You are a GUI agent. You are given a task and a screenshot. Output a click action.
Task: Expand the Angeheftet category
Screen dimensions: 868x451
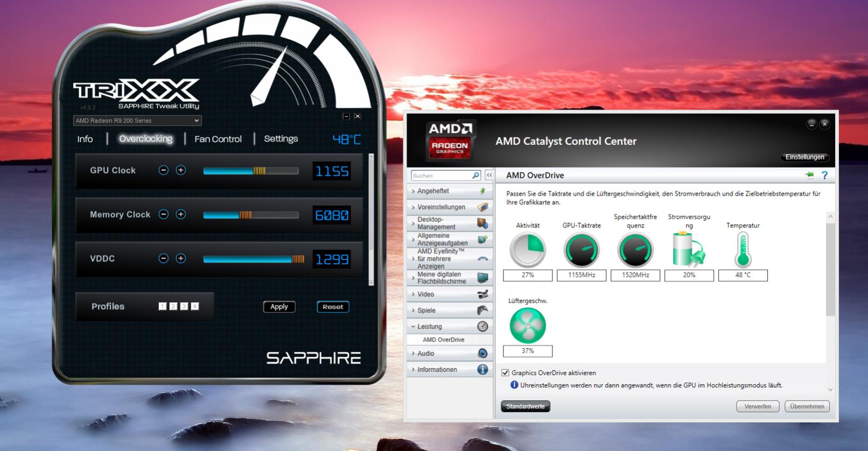[x=450, y=191]
